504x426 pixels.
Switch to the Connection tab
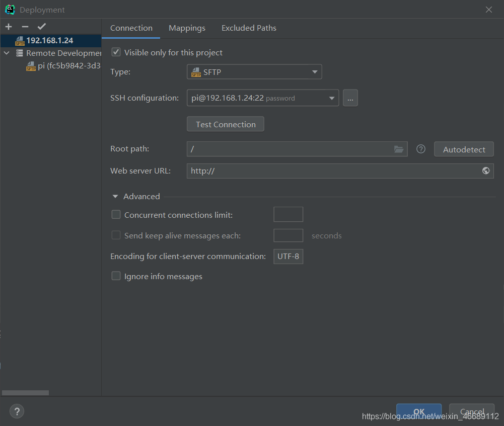[x=131, y=28]
